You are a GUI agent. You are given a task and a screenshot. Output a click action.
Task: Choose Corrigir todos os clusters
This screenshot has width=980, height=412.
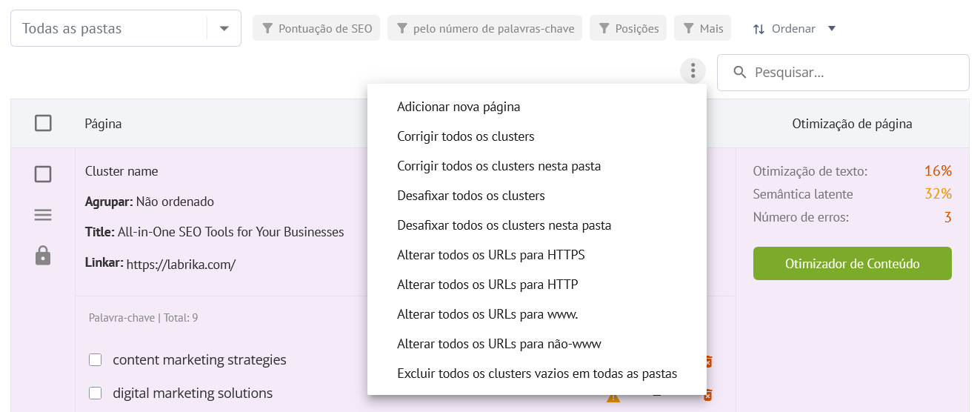[x=537, y=136]
